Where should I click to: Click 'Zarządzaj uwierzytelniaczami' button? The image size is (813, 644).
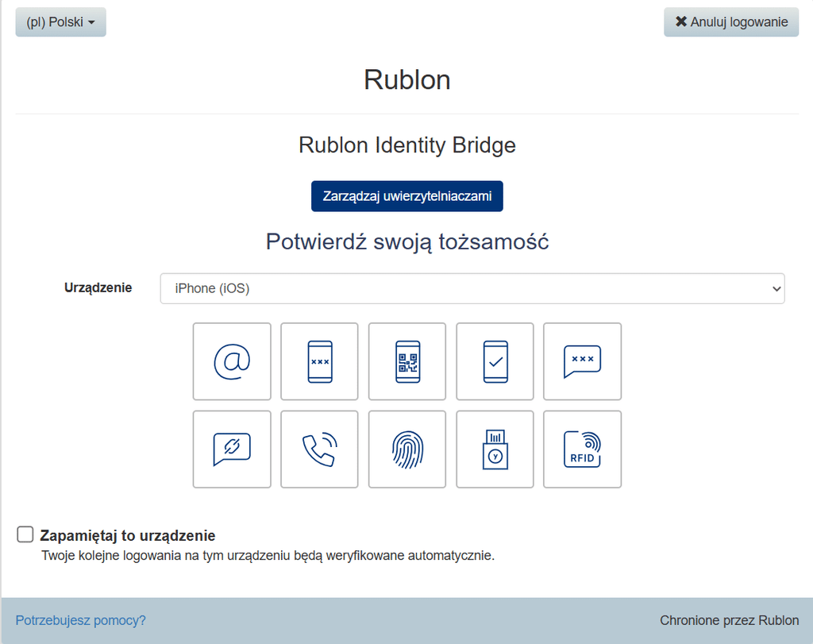click(407, 196)
